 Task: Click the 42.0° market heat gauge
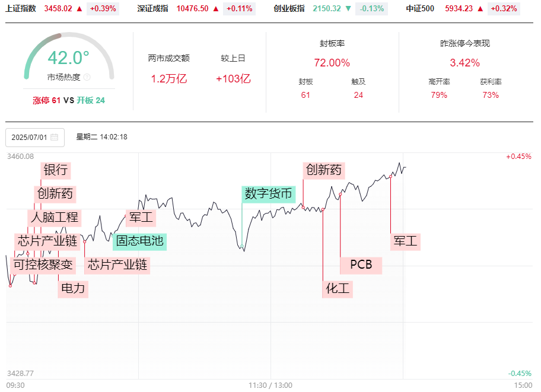(69, 59)
